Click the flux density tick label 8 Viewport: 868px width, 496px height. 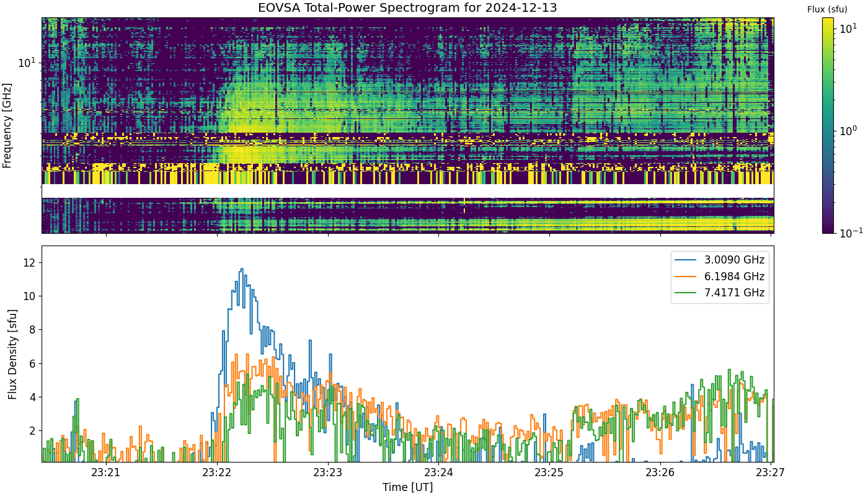tap(33, 330)
